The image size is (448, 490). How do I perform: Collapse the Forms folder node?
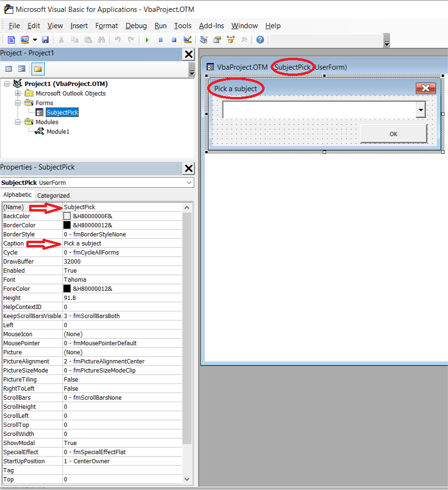pos(18,103)
